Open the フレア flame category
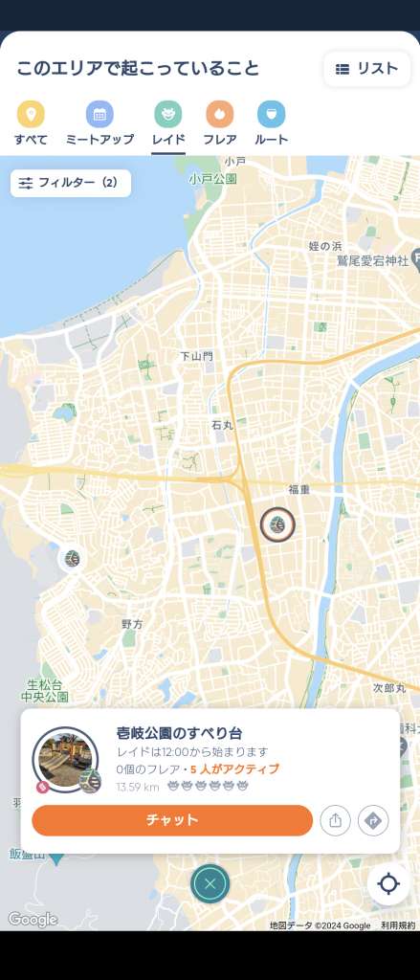The width and height of the screenshot is (420, 980). pos(219,115)
